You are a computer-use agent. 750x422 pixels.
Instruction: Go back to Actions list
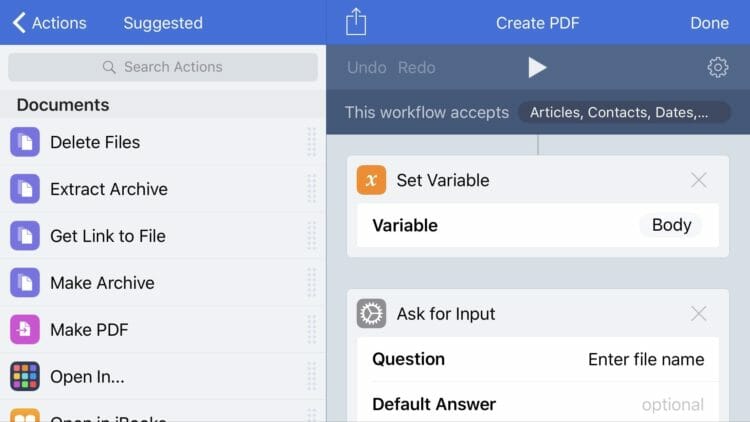50,22
